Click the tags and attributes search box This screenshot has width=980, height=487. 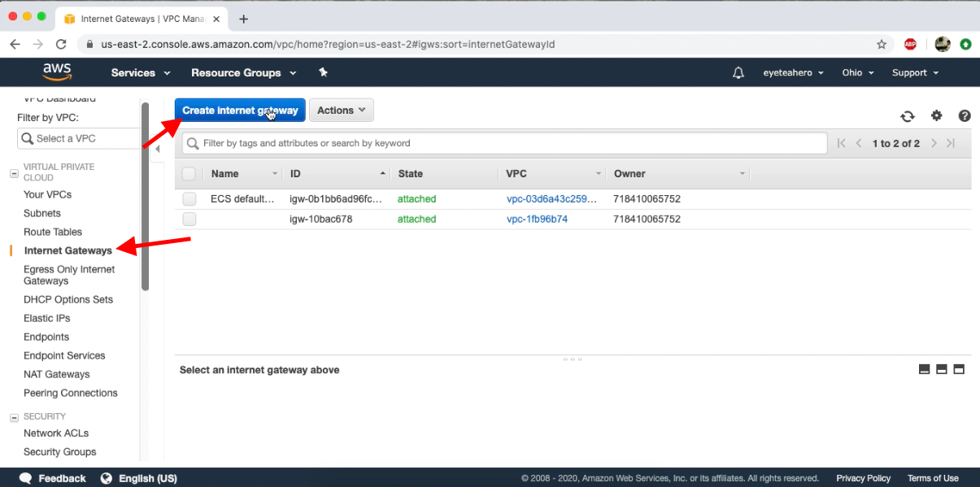click(505, 143)
